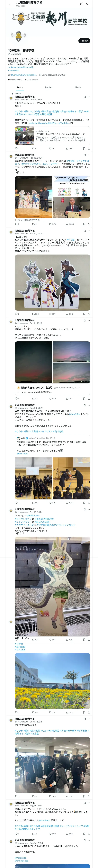Image resolution: width=98 pixels, height=868 pixels.
Task: Bookmark the pinned post
Action: (x=84, y=148)
